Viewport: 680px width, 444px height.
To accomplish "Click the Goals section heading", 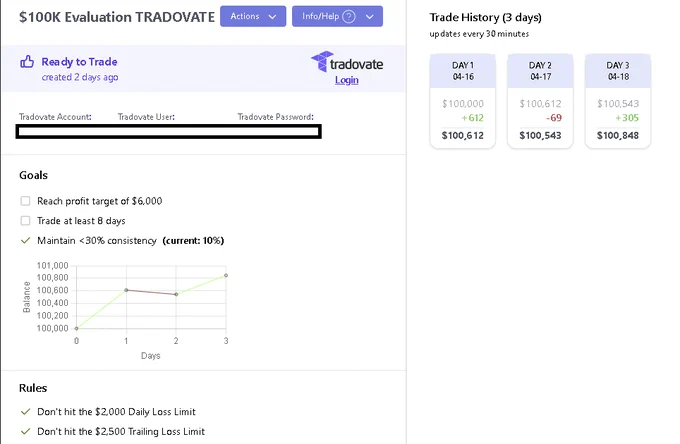I will [33, 175].
